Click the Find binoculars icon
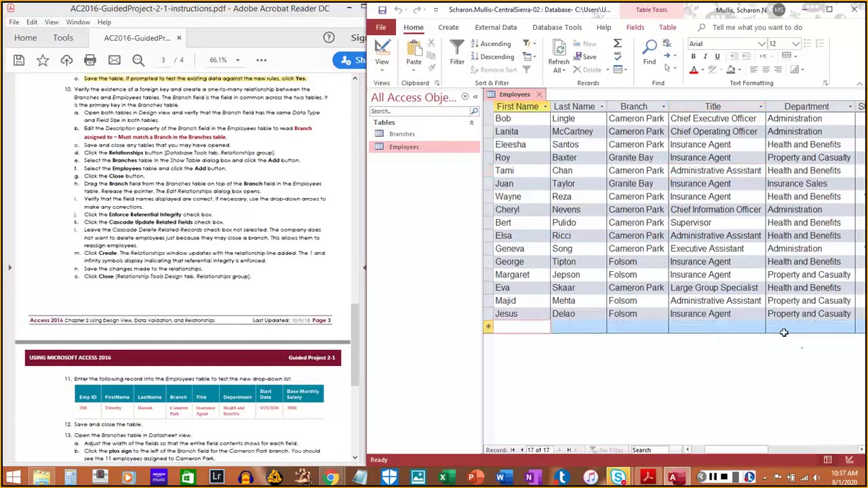Viewport: 868px width, 488px height. click(650, 53)
